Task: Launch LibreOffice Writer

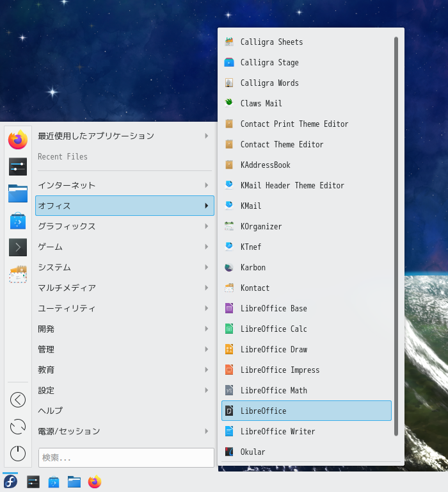Action: point(307,431)
